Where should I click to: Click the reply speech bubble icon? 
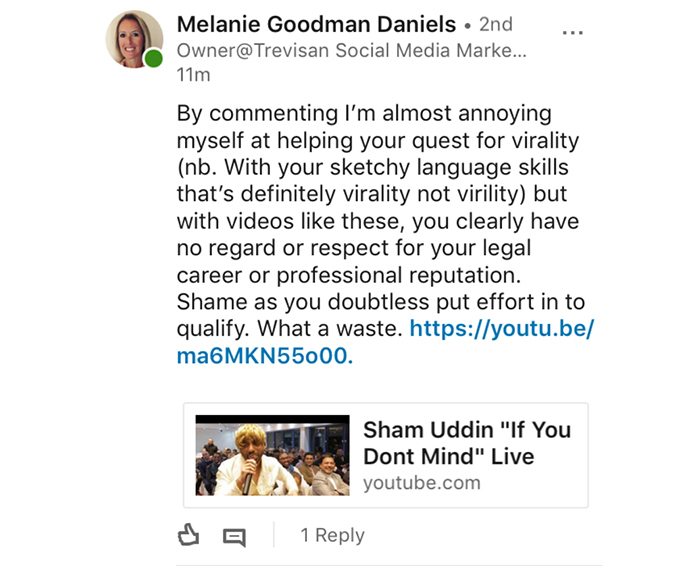234,537
